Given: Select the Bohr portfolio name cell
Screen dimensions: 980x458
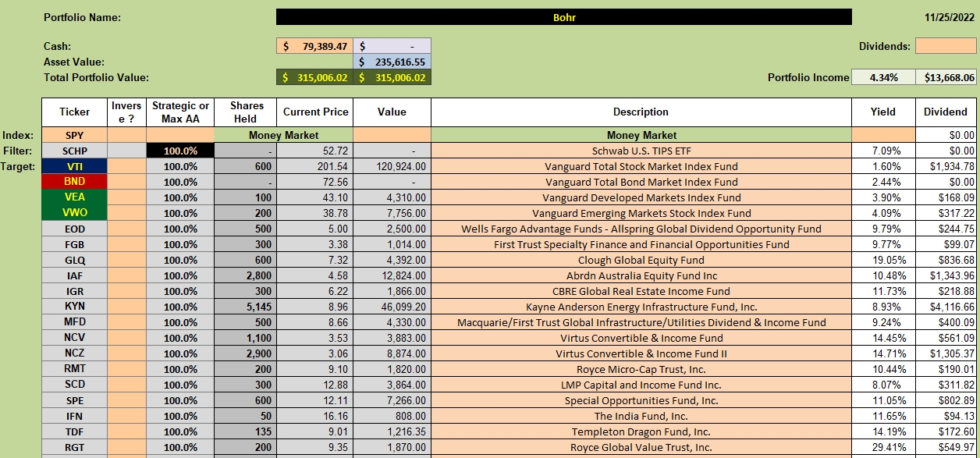Looking at the screenshot, I should (564, 17).
